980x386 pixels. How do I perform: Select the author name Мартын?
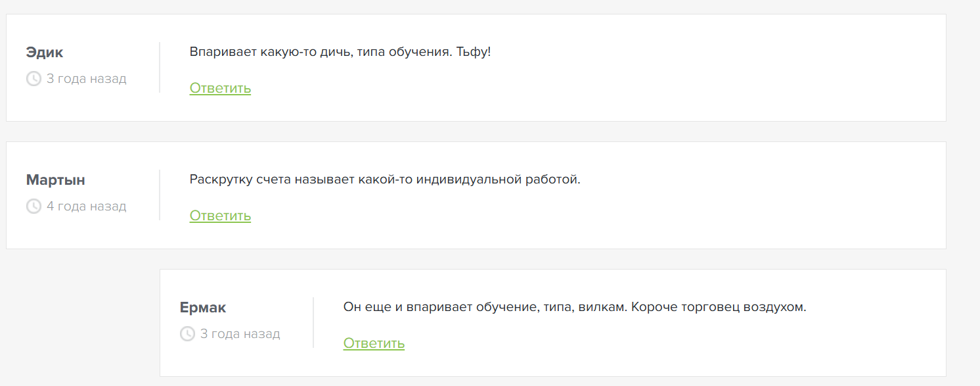click(56, 180)
